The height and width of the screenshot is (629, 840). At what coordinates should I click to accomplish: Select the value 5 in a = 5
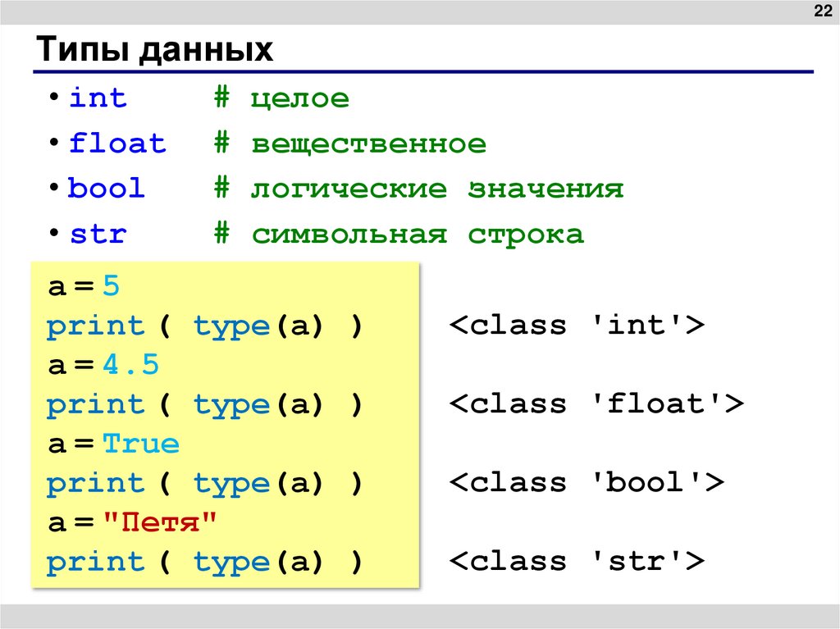click(x=113, y=286)
